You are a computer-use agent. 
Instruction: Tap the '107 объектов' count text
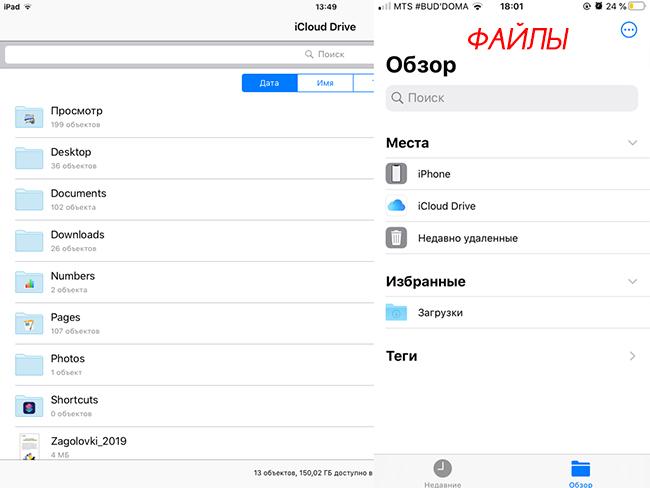[x=75, y=331]
